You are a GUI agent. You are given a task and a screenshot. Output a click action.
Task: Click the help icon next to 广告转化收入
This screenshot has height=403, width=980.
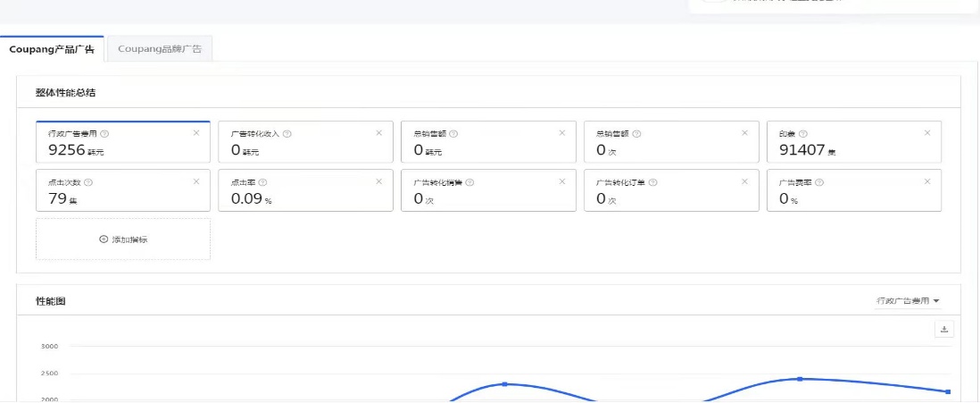coord(287,133)
